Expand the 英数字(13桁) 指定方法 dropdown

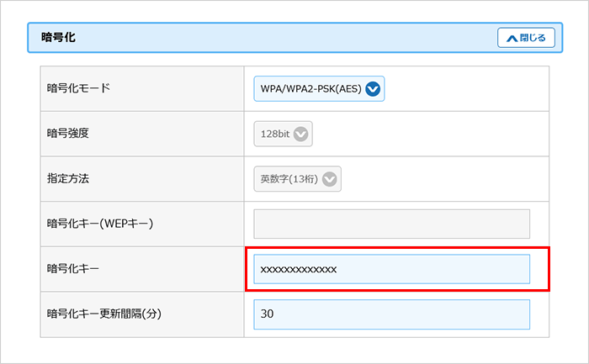click(x=297, y=178)
